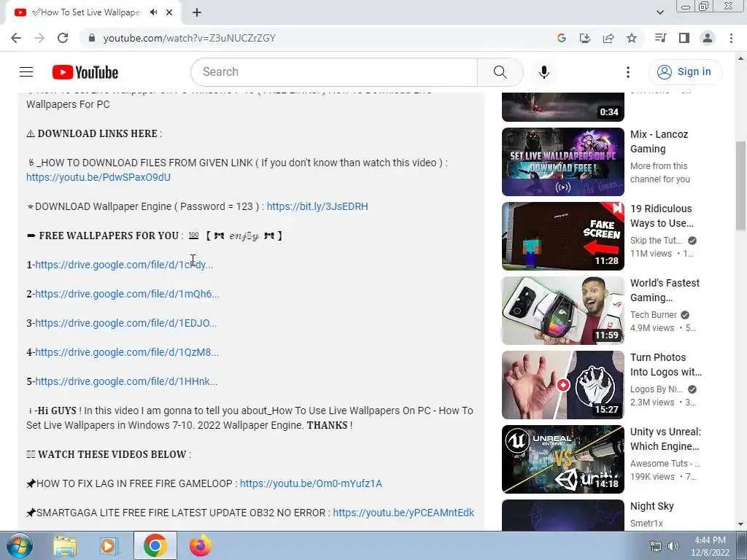Open the 15:27 hand logo thumbnail
The width and height of the screenshot is (747, 560).
[x=562, y=385]
